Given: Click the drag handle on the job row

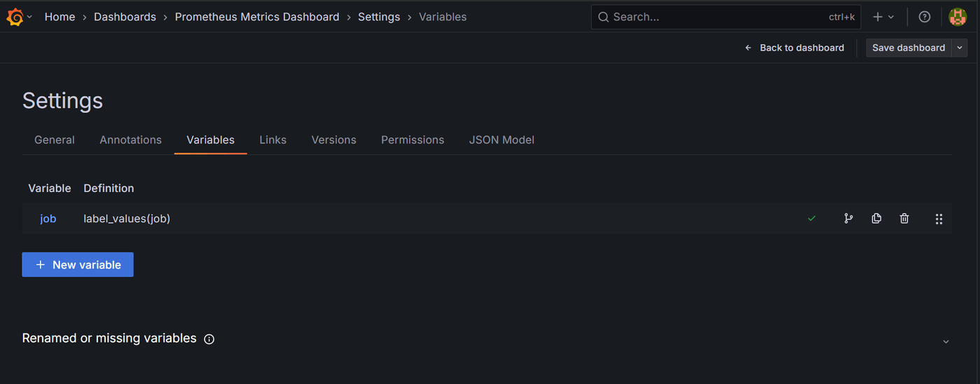Looking at the screenshot, I should (939, 219).
